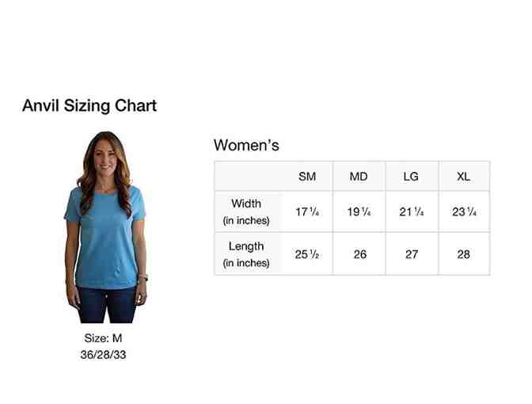Click the LG length value 27
This screenshot has width=532, height=404.
tap(411, 254)
